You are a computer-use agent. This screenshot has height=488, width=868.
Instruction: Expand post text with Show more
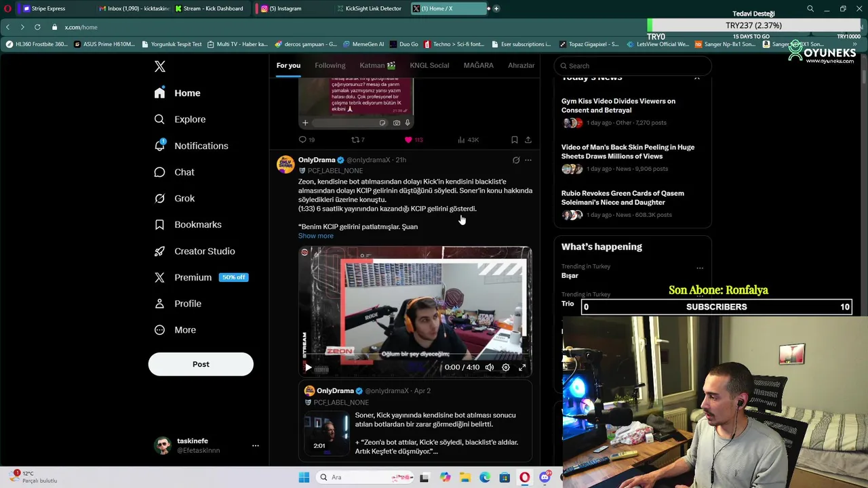click(x=316, y=236)
